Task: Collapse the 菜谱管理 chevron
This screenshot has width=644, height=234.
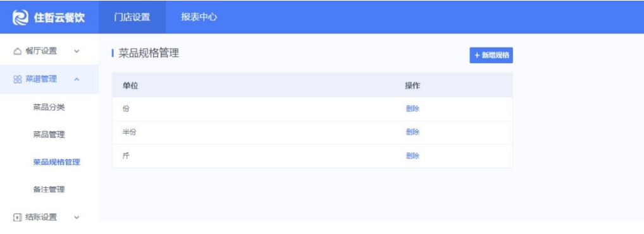Action: (x=77, y=79)
